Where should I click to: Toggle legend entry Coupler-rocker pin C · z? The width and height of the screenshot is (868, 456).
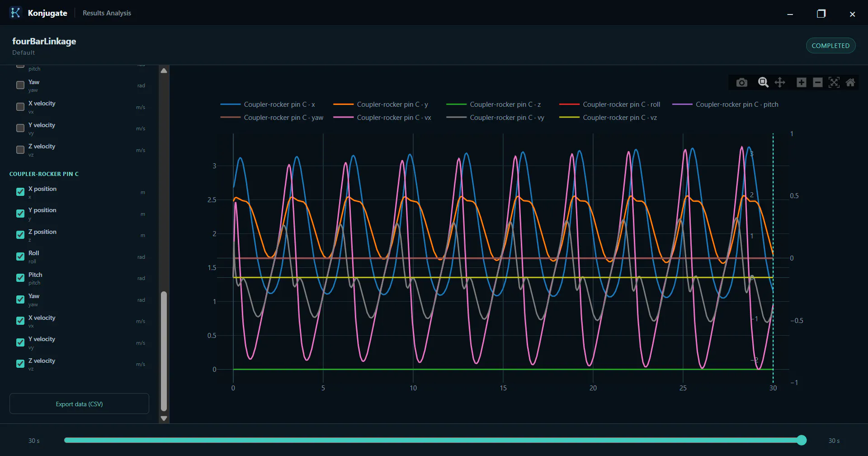click(x=494, y=104)
